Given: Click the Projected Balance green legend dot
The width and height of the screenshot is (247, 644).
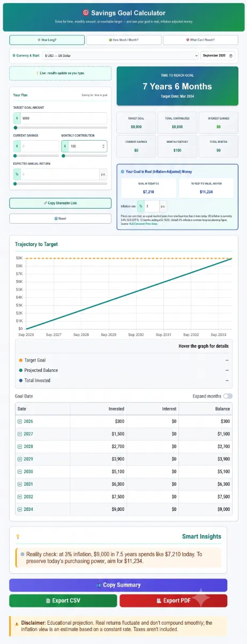Looking at the screenshot, I should pyautogui.click(x=20, y=370).
